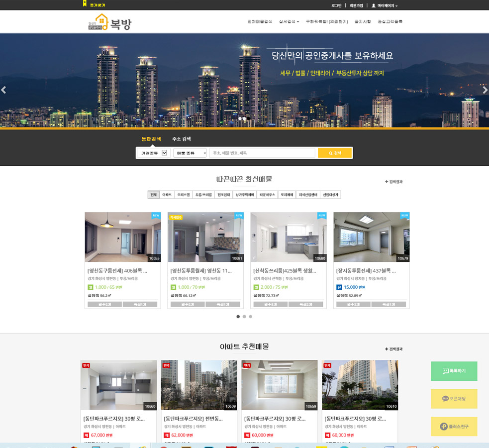Click the address search text field
Image resolution: width=489 pixels, height=448 pixels.
click(262, 153)
